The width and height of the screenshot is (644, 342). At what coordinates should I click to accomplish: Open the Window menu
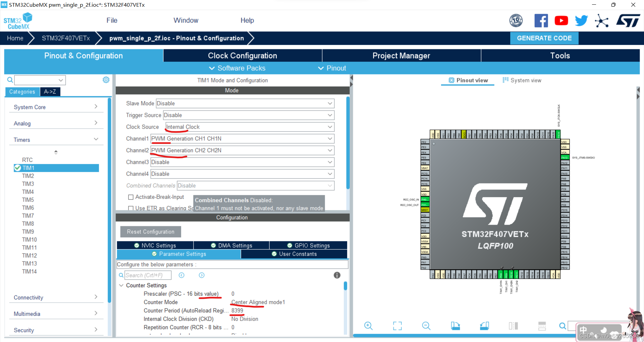186,20
